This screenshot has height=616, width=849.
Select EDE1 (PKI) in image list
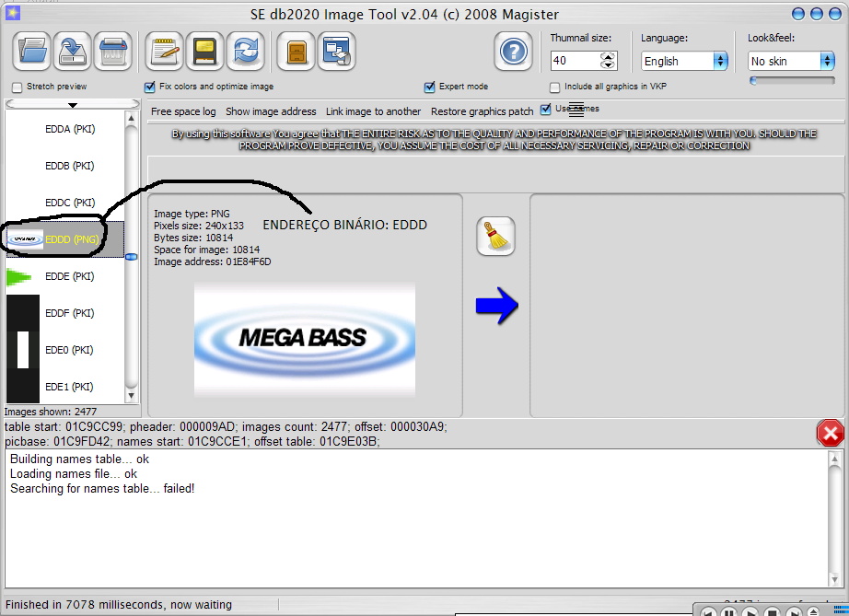(x=65, y=387)
